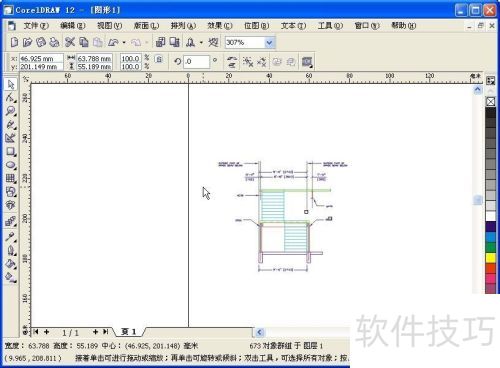The height and width of the screenshot is (368, 500).
Task: Open the 帮助(H) menu
Action: tap(403, 26)
